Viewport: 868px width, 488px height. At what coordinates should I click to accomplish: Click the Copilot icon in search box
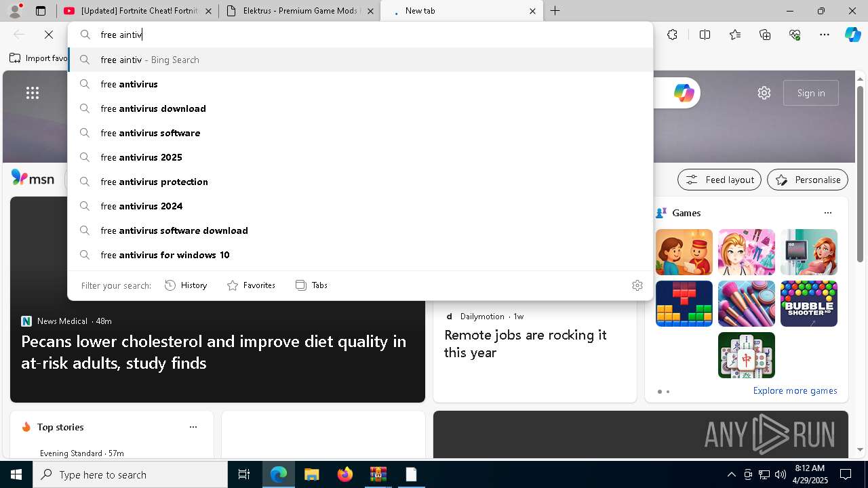[684, 93]
